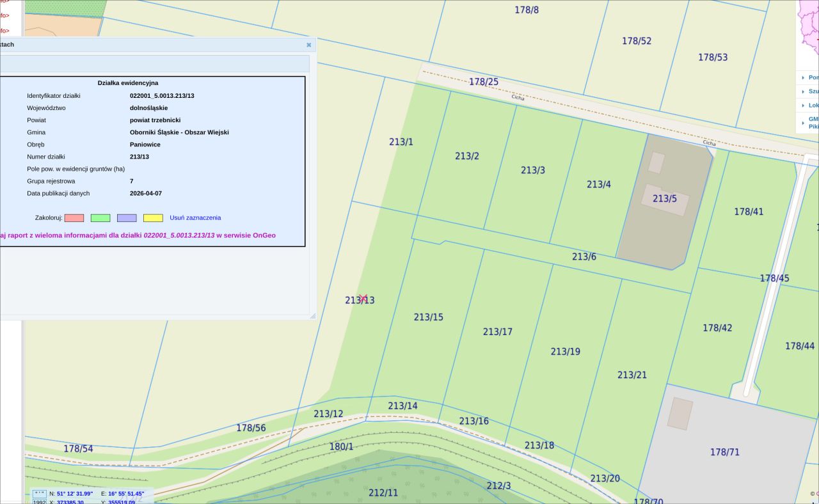Expand the 'Szu' section in right panel
The image size is (819, 504).
pos(803,91)
